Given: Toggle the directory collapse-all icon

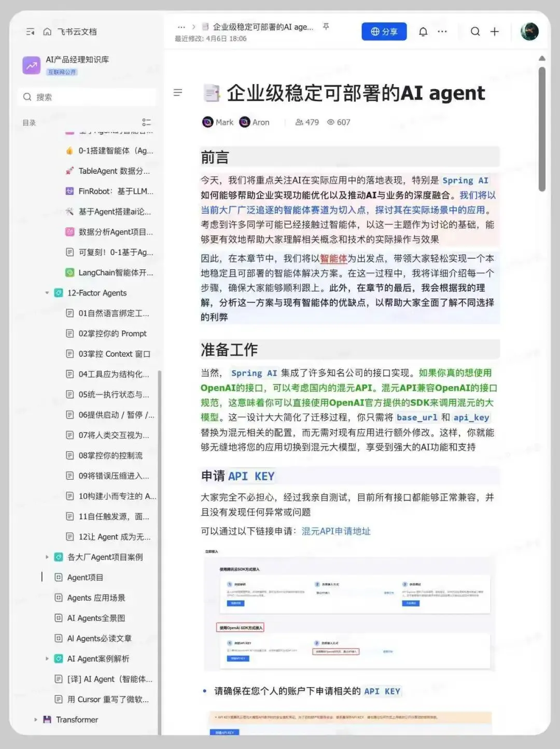Looking at the screenshot, I should 147,122.
